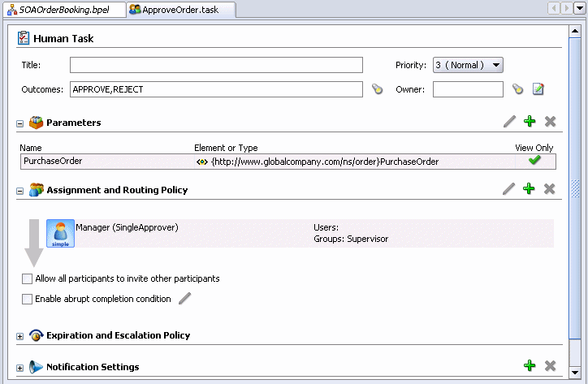Expand Expiration and Escalation Policy section
Image resolution: width=588 pixels, height=384 pixels.
coord(19,336)
